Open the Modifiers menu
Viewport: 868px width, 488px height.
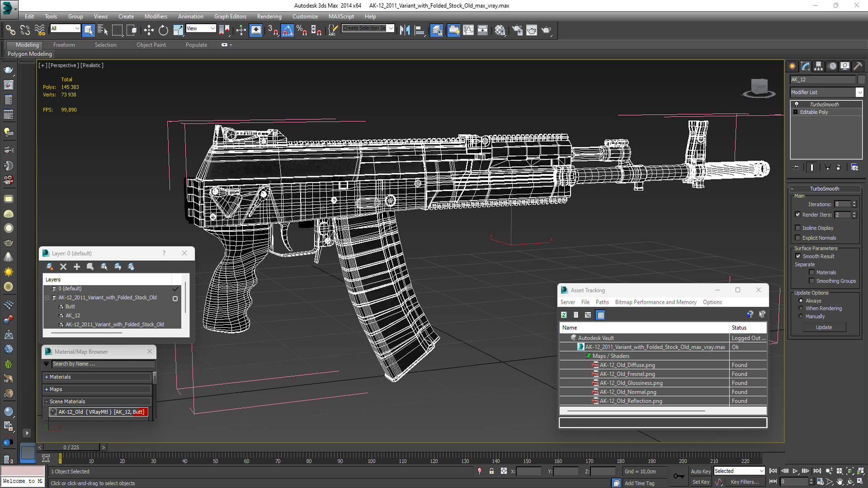[x=156, y=16]
